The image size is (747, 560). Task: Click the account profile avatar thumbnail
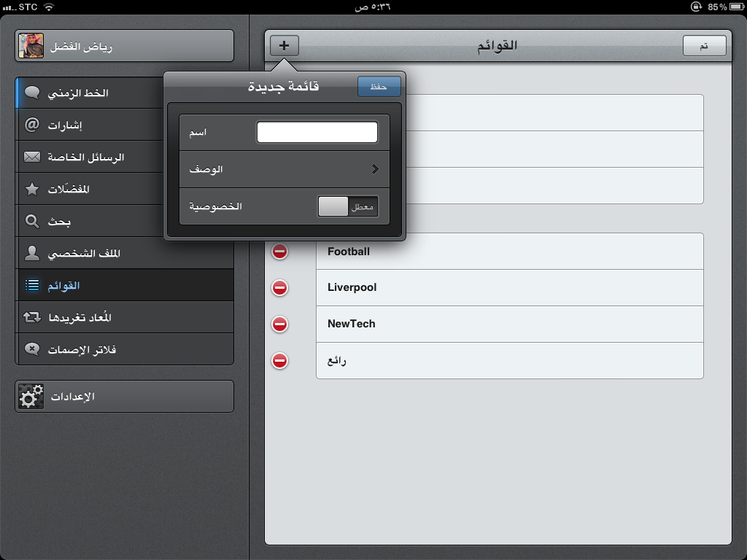[31, 46]
